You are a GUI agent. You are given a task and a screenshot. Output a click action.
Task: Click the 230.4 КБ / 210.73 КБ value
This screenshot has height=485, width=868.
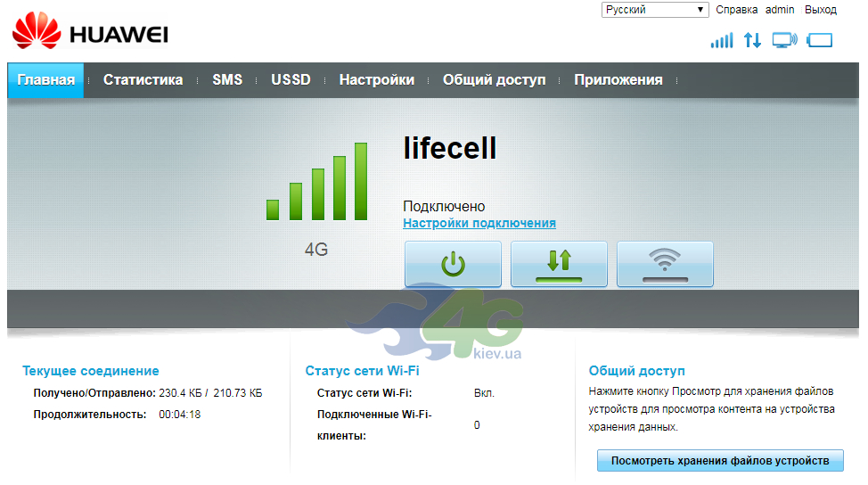(210, 393)
